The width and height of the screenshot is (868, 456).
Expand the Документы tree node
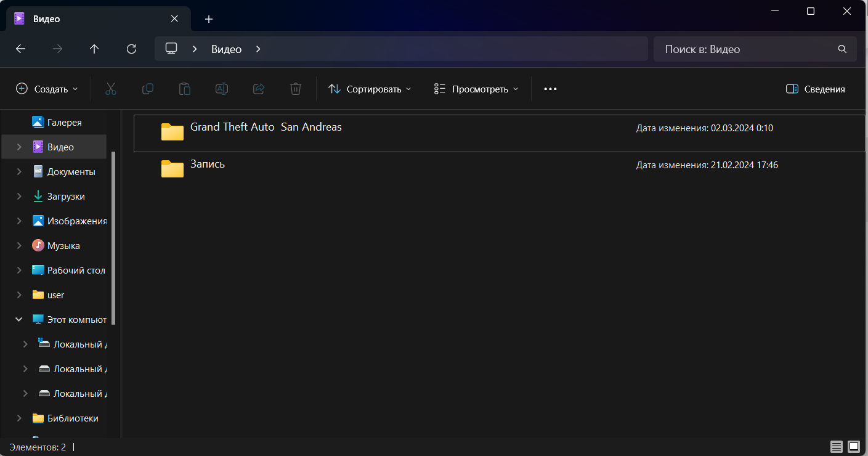pos(19,172)
